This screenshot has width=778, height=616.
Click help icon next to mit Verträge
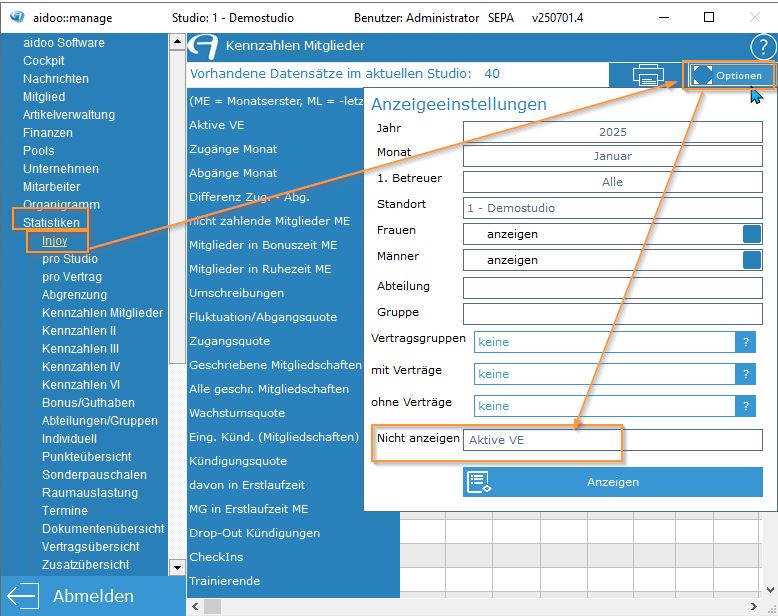745,374
